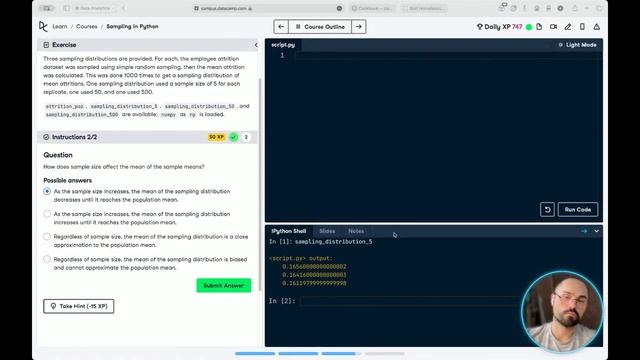
Task: Click the first lesson progress bar segment
Action: click(255, 353)
